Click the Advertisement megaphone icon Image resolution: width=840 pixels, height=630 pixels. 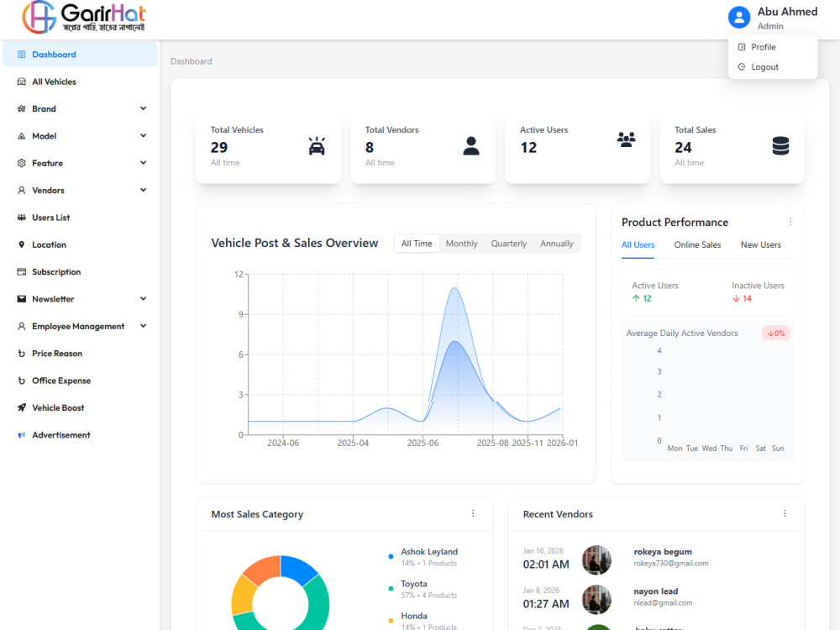pyautogui.click(x=22, y=435)
